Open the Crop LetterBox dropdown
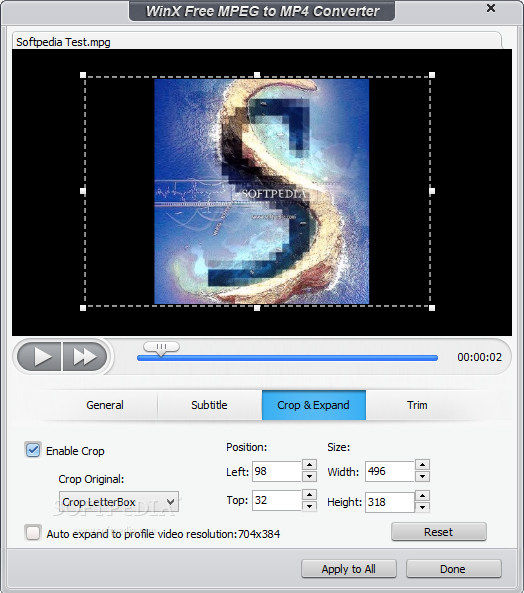 [119, 502]
